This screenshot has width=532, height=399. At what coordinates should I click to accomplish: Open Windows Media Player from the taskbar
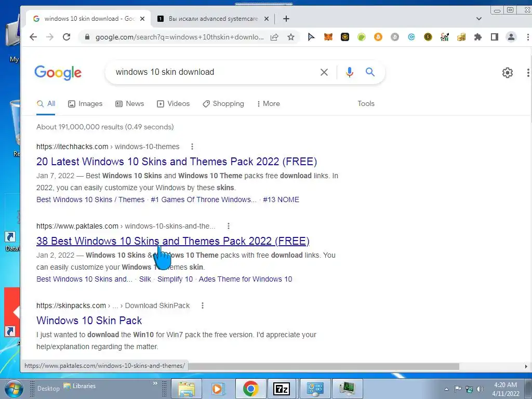click(218, 389)
